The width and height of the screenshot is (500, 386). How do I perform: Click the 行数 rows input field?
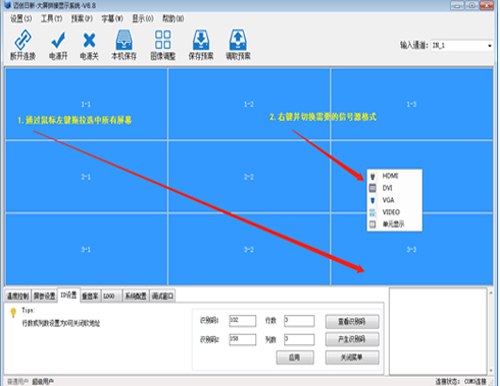299,321
